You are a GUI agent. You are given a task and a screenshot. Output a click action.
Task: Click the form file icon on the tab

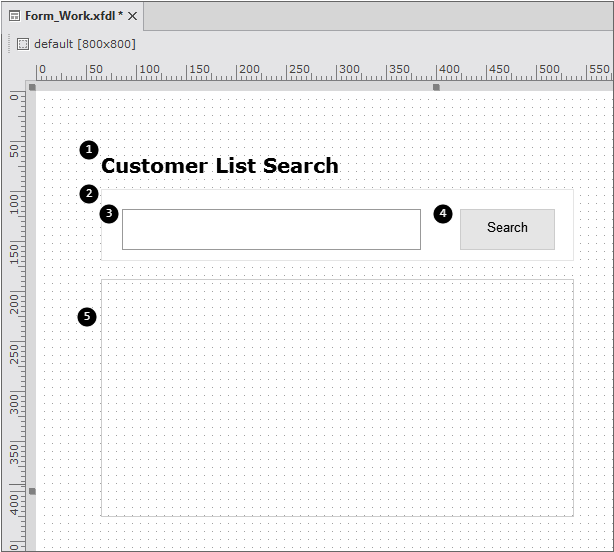14,16
